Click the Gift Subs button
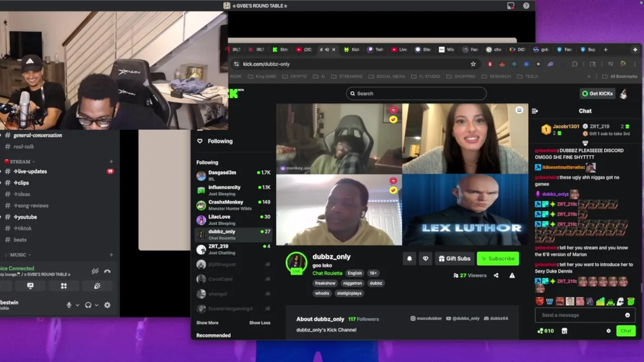This screenshot has height=362, width=644. (x=454, y=258)
